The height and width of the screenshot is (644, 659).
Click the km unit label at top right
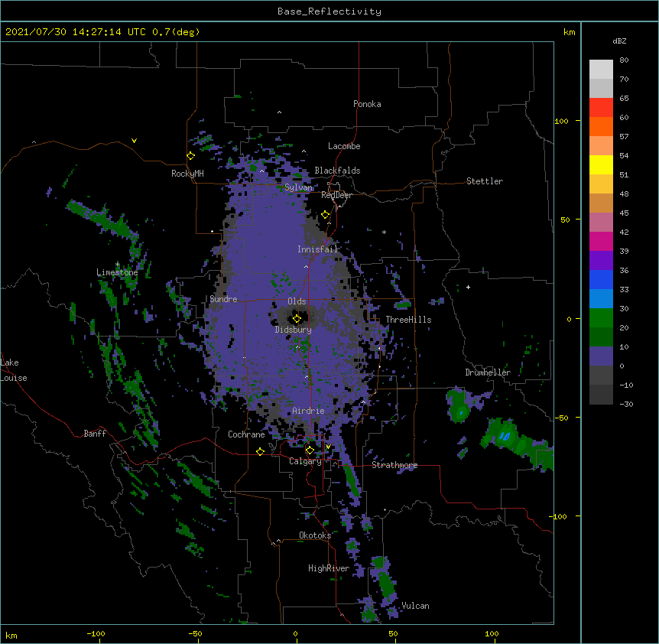570,32
